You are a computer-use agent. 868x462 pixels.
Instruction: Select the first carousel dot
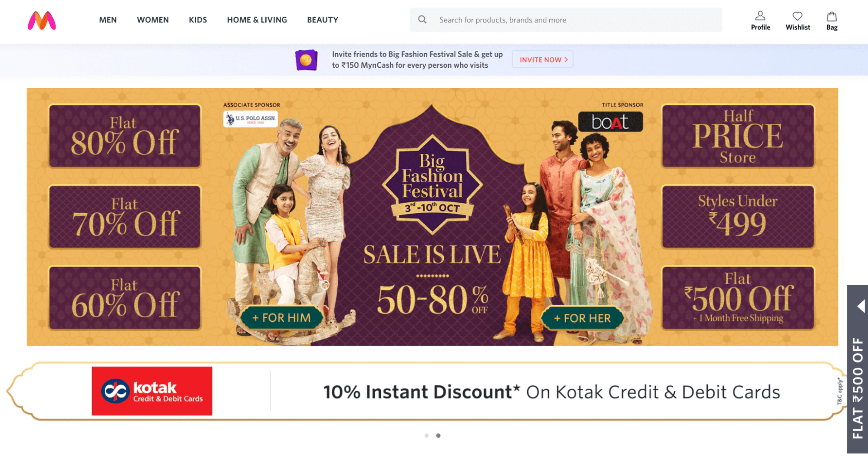pyautogui.click(x=426, y=436)
